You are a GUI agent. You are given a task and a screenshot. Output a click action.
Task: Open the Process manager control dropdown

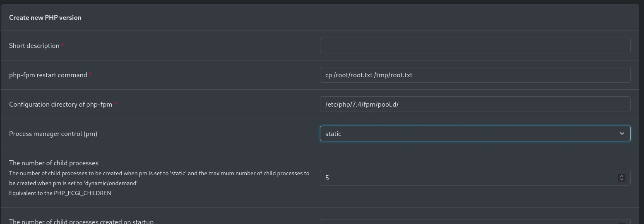click(475, 133)
